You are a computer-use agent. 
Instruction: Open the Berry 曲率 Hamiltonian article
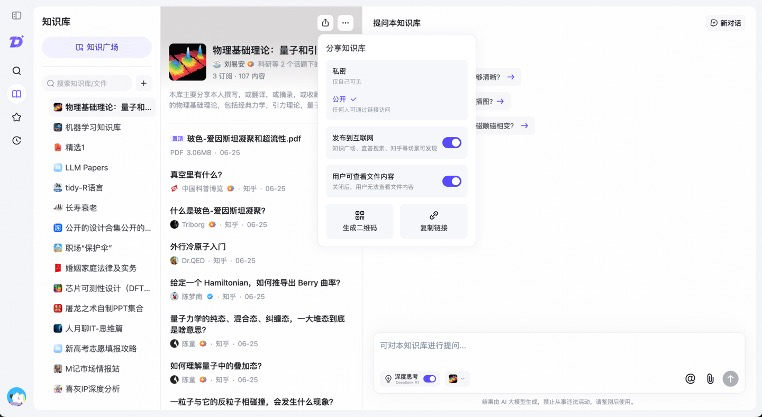(255, 282)
